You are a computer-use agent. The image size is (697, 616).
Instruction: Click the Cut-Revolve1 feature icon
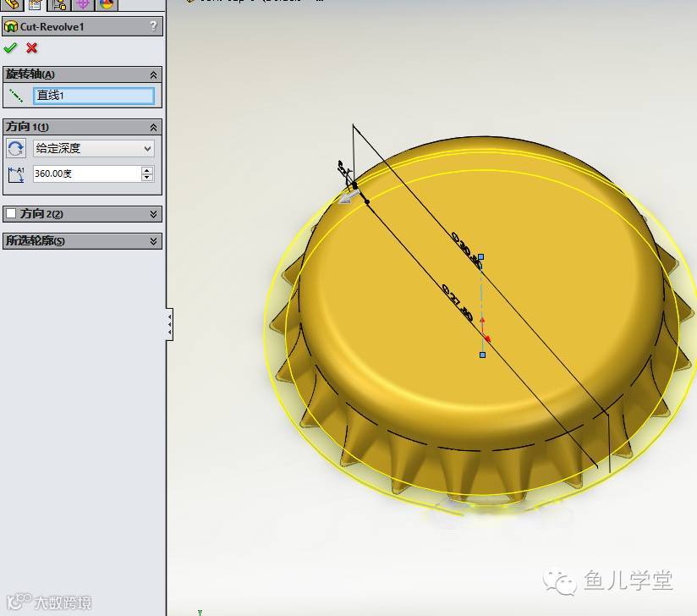pos(11,27)
